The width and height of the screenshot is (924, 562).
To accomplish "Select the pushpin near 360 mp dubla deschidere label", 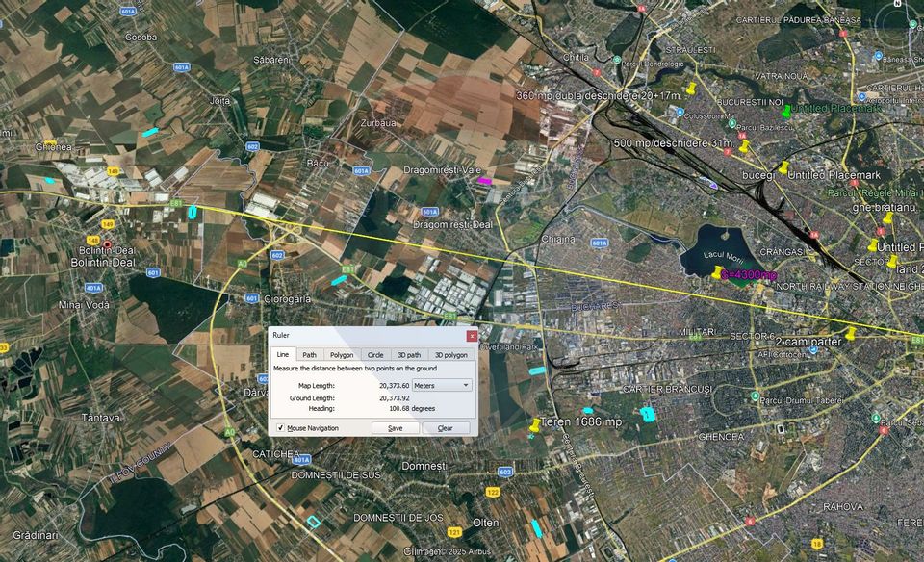I will click(x=691, y=87).
